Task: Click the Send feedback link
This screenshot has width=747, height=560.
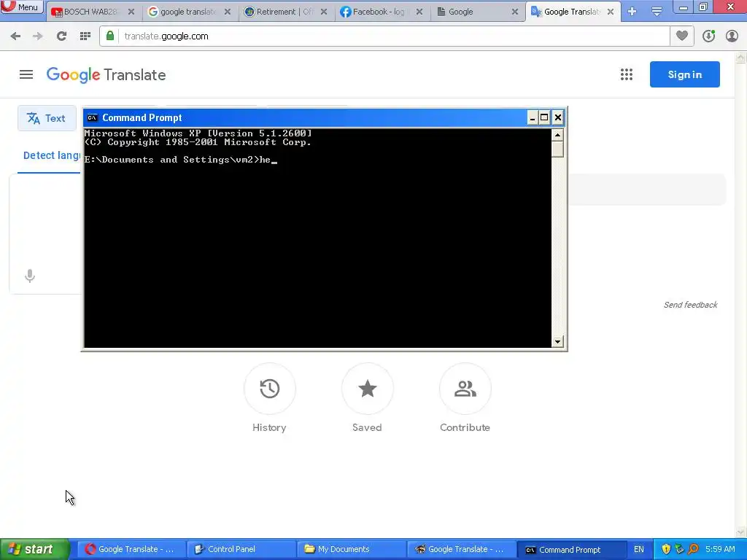Action: click(690, 305)
